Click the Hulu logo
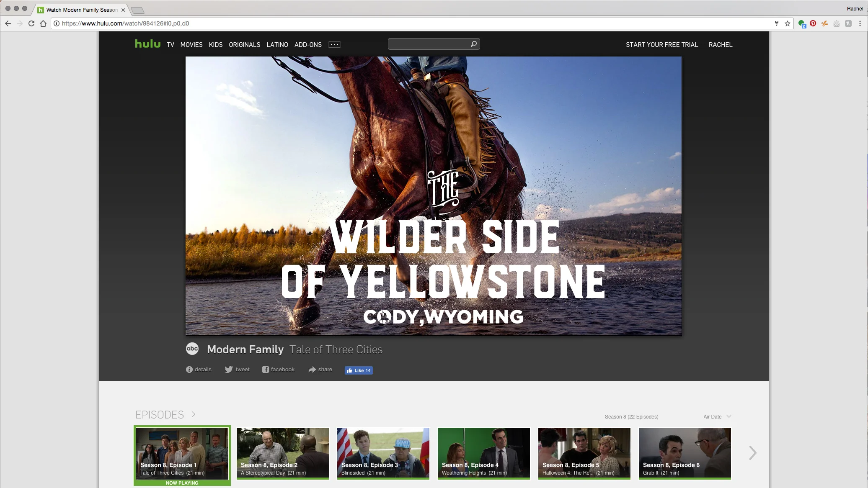868x488 pixels. pyautogui.click(x=147, y=44)
